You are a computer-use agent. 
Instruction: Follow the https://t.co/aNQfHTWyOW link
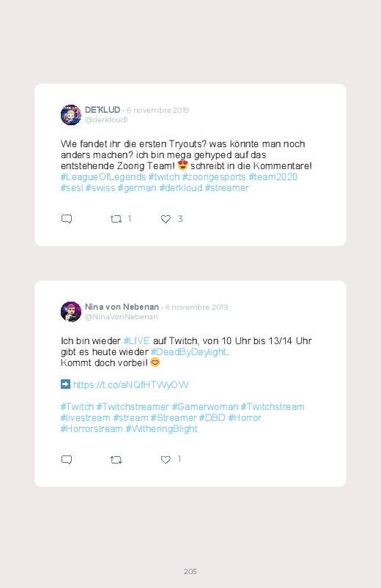pos(130,384)
